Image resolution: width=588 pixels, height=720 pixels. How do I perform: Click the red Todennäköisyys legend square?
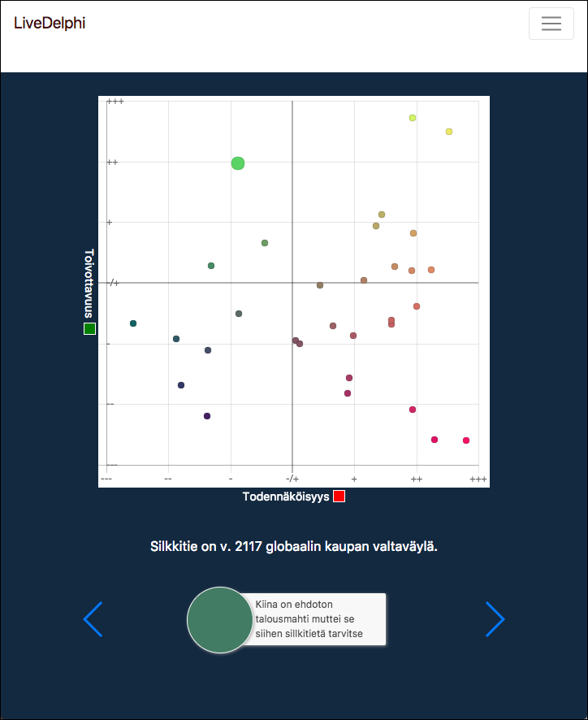tap(339, 497)
